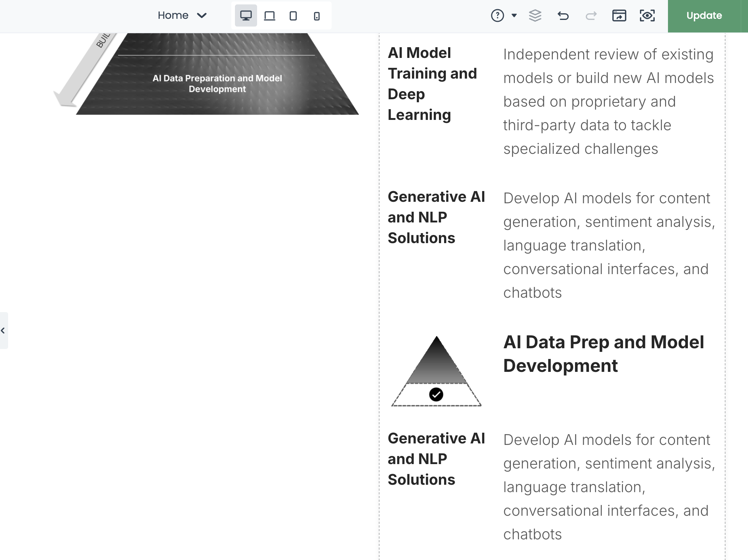
Task: Select first 'Generative AI and NLP Solutions' heading
Action: click(436, 217)
